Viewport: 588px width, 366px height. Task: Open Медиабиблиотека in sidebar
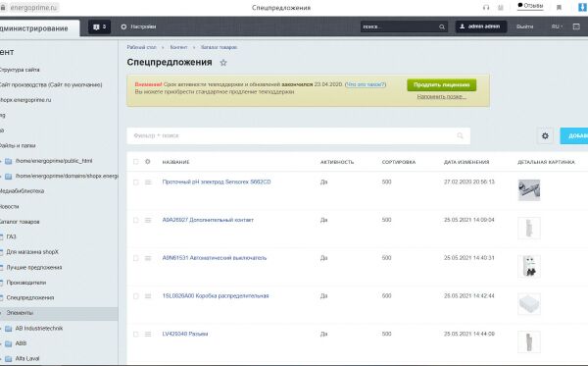23,191
